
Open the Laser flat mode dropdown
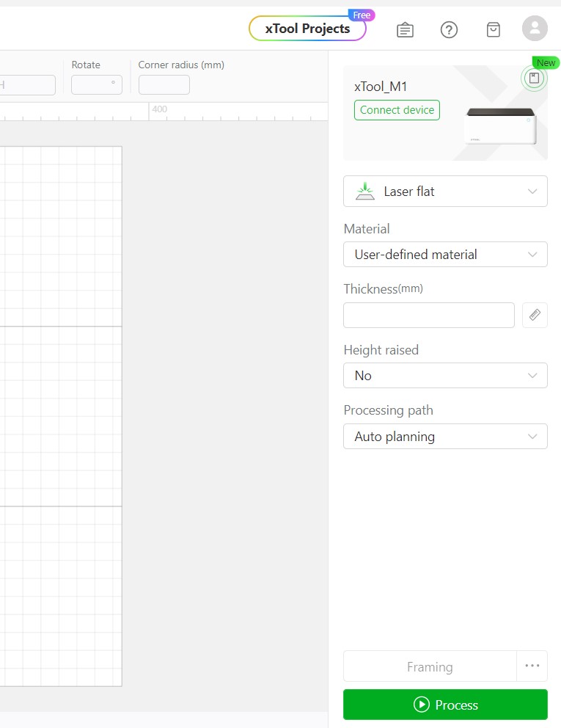tap(445, 192)
